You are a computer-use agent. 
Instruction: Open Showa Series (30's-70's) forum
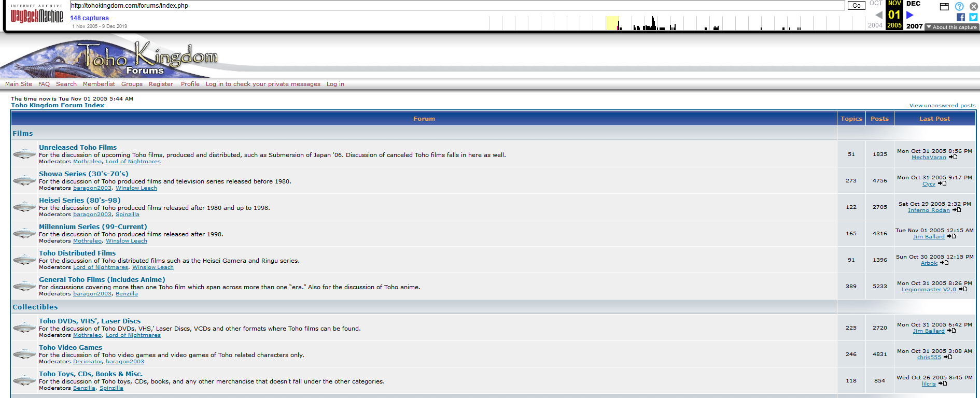point(83,174)
